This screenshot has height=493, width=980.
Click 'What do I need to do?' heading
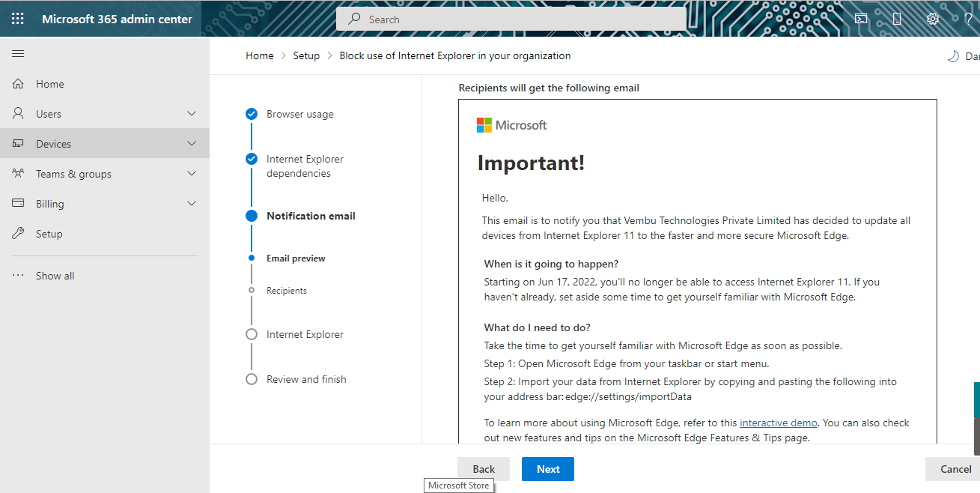click(x=538, y=327)
